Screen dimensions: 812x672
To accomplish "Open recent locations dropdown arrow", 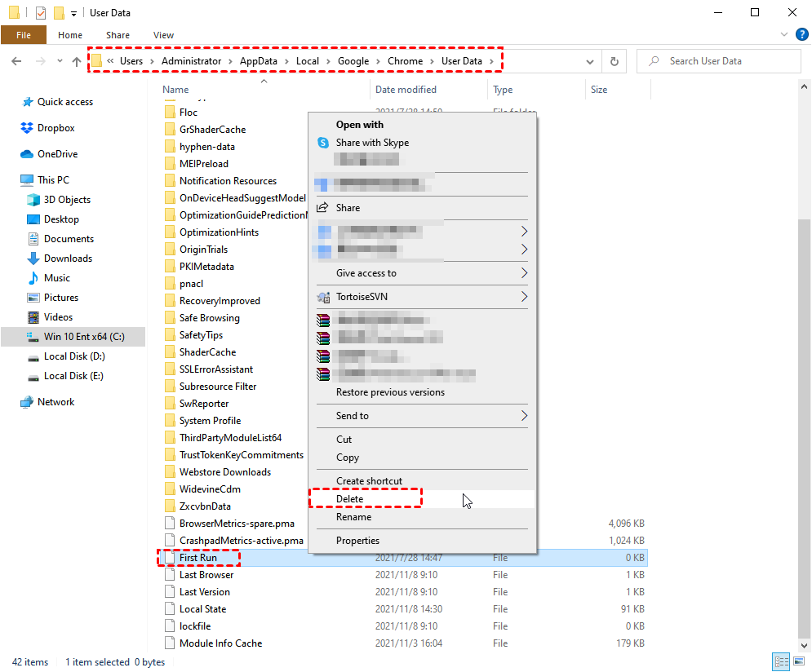I will [x=60, y=61].
